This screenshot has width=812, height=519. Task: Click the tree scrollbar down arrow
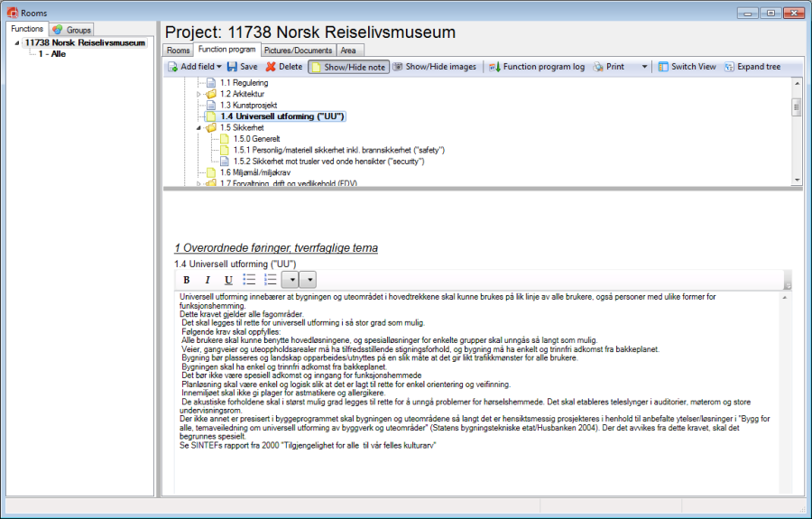(x=797, y=181)
